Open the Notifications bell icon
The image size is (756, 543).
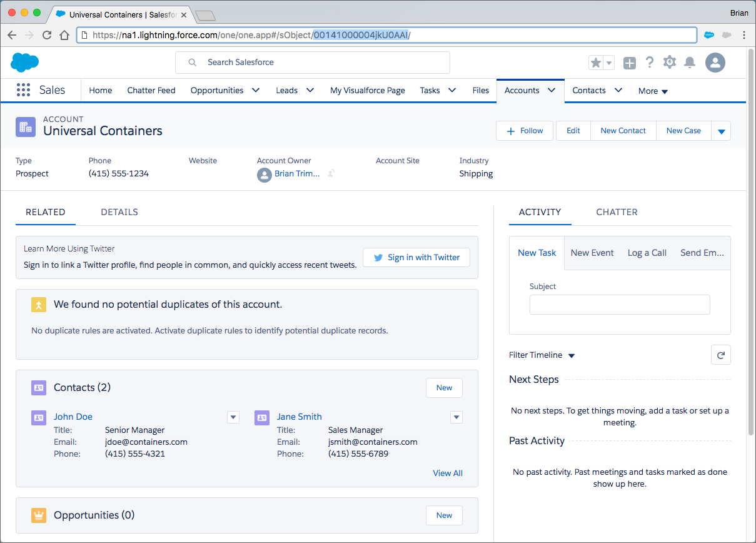pos(690,62)
